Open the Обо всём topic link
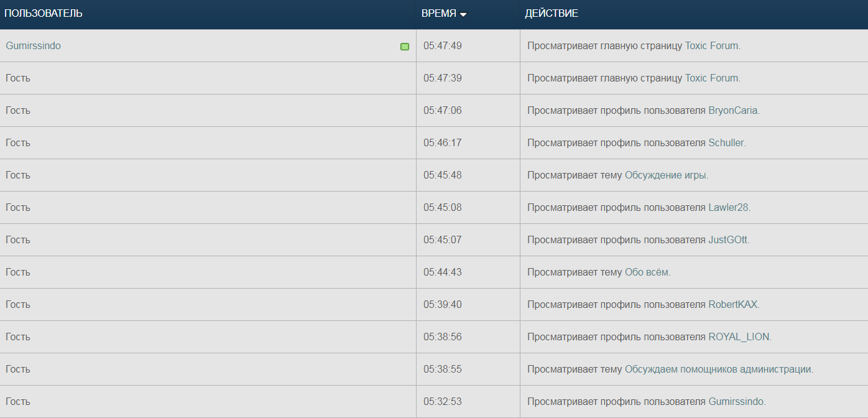This screenshot has height=418, width=868. point(647,272)
